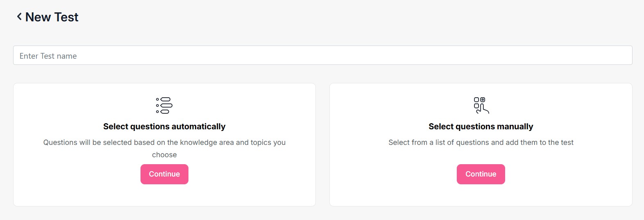Click the 'Enter Test name' placeholder text

coord(48,56)
